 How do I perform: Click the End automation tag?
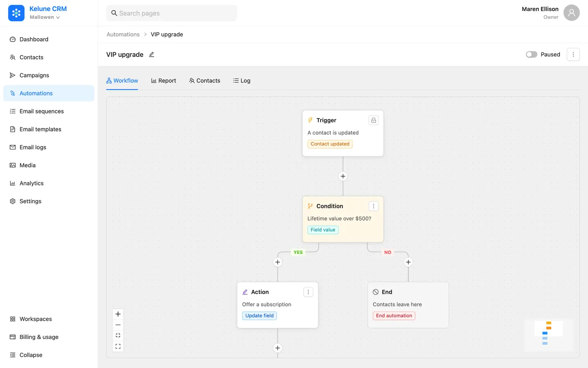point(394,316)
